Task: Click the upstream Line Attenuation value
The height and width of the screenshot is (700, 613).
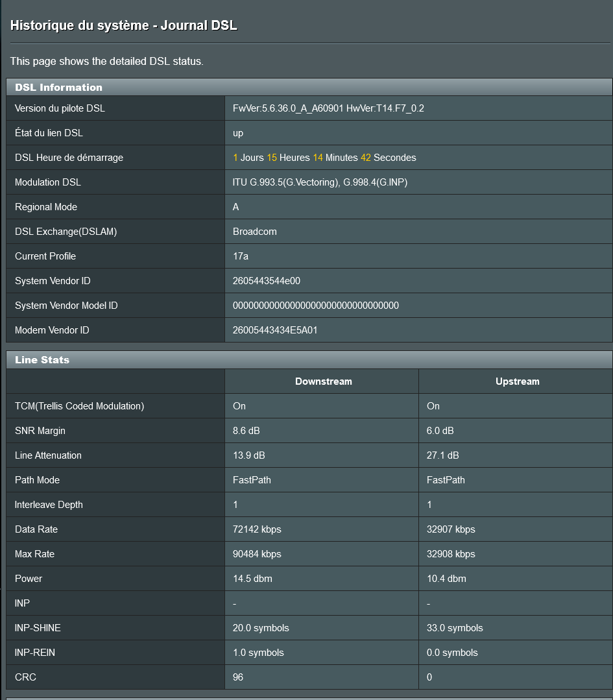Action: tap(442, 455)
